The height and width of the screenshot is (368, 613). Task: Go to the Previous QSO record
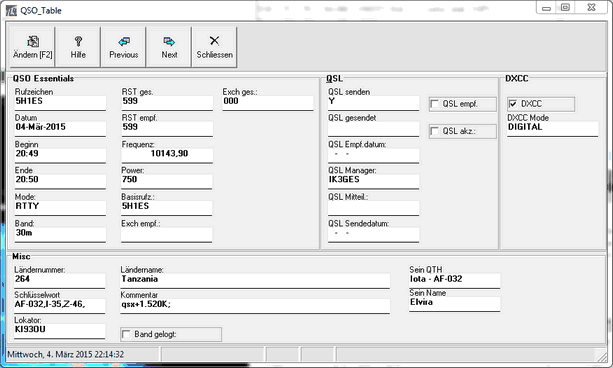pos(124,41)
